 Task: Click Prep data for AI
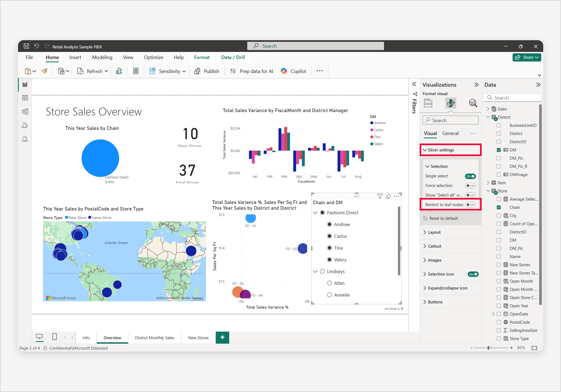pos(252,71)
